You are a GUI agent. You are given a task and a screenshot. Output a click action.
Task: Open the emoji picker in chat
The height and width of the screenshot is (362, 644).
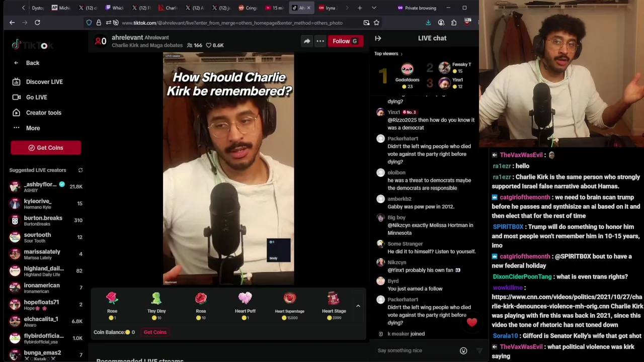463,351
